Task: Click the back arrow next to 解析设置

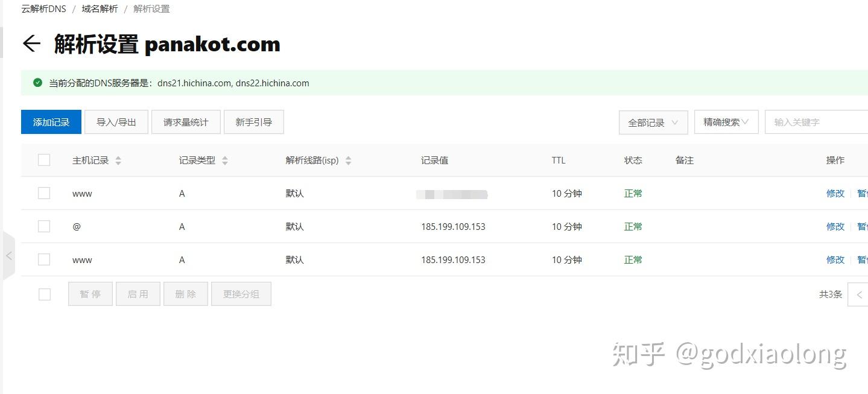Action: click(x=31, y=43)
